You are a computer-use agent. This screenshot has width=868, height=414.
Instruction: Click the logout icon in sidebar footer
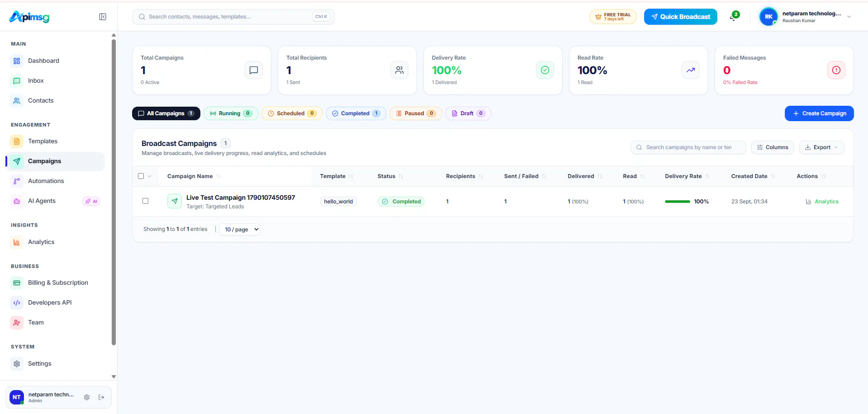[x=101, y=397]
